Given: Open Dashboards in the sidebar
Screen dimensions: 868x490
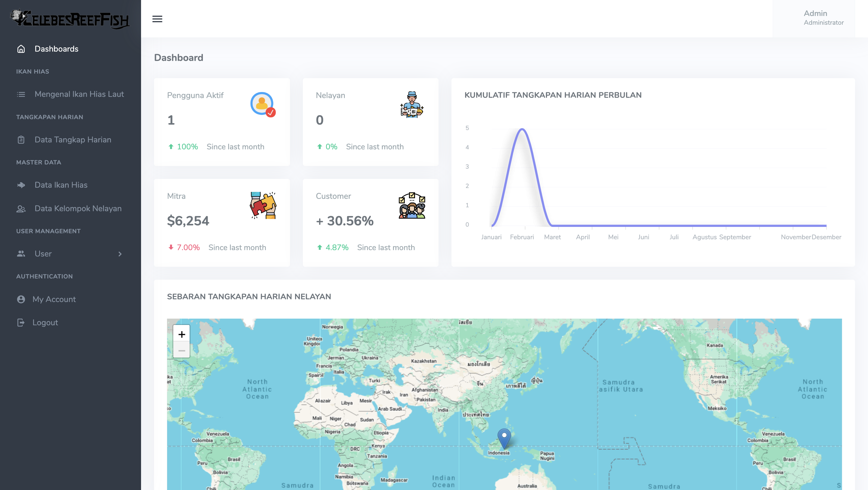Looking at the screenshot, I should click(x=56, y=49).
